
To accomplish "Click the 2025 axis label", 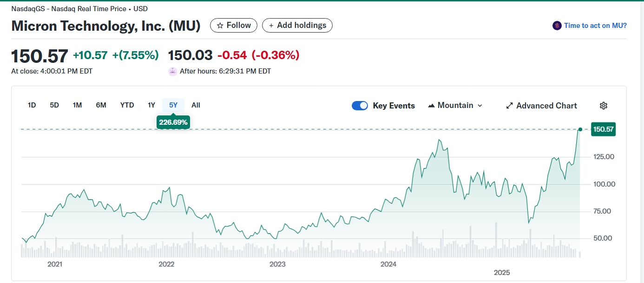I will pyautogui.click(x=502, y=272).
